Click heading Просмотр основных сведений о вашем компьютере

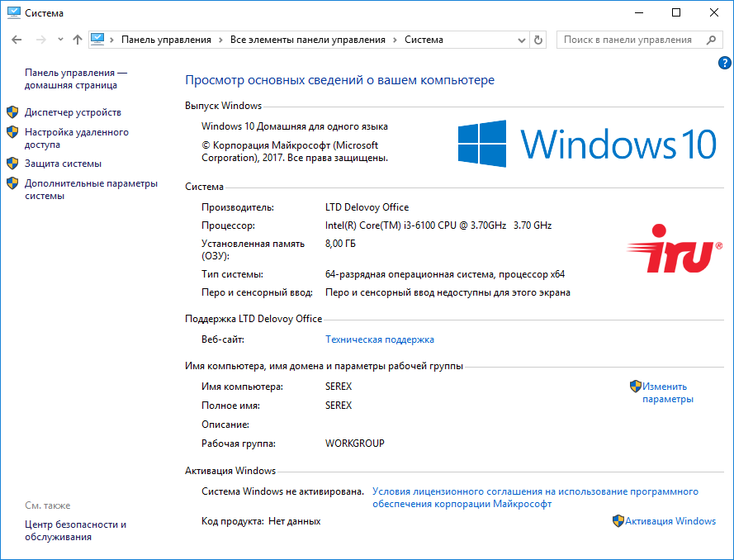[x=340, y=80]
